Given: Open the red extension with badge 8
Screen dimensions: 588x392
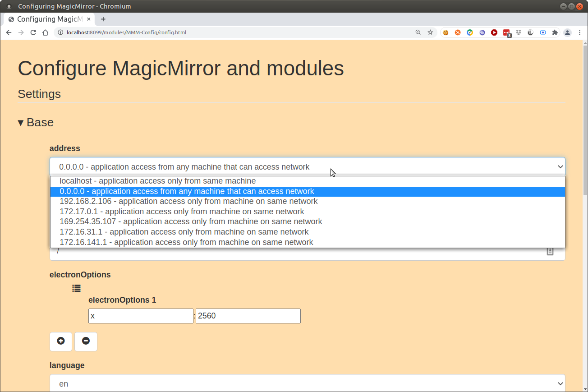Looking at the screenshot, I should click(x=507, y=33).
